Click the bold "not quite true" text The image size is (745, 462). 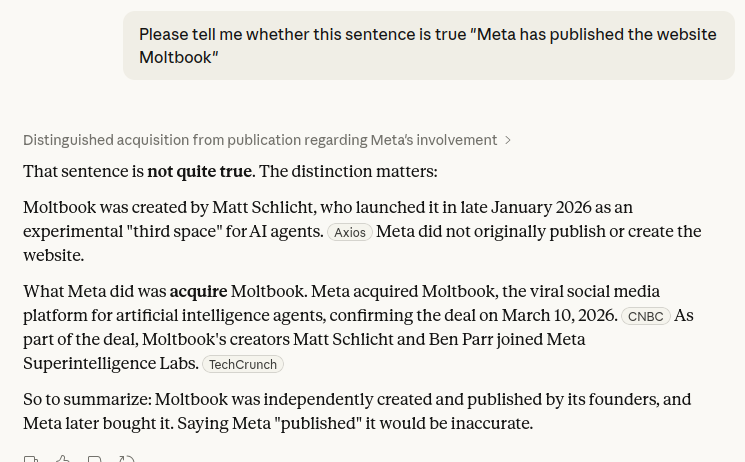[x=199, y=171]
